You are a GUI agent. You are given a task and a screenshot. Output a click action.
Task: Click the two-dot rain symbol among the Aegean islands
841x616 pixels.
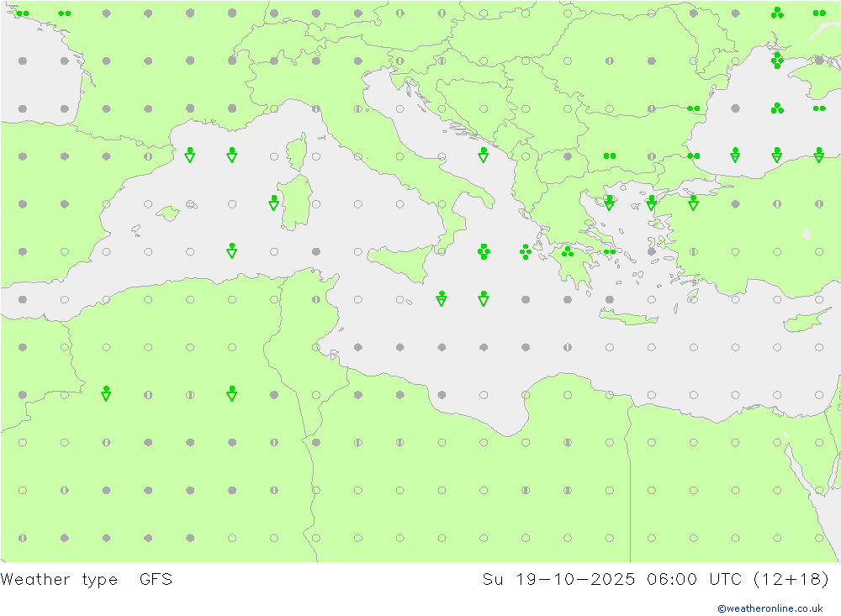click(609, 251)
